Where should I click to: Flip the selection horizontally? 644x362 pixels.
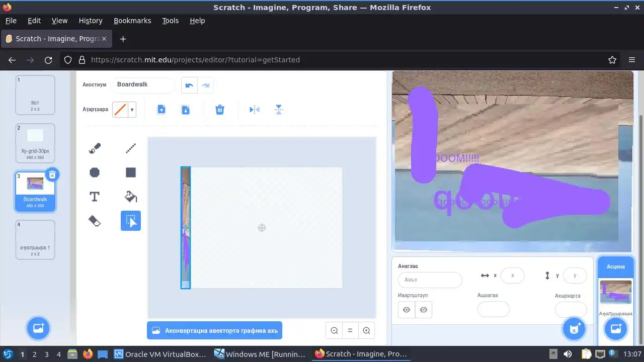[255, 110]
